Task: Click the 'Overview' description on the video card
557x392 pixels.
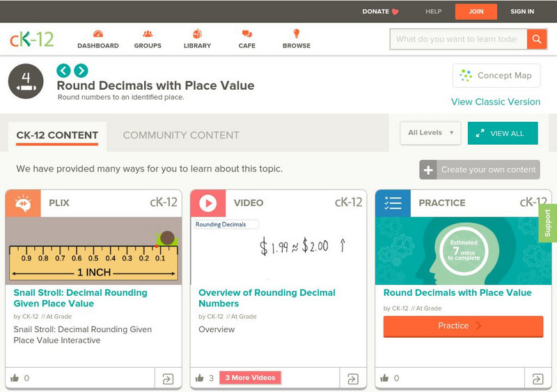Action: coord(217,329)
